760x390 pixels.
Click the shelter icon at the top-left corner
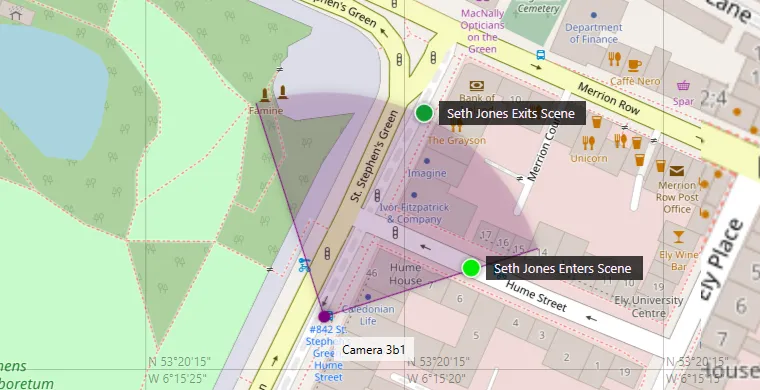click(x=16, y=15)
